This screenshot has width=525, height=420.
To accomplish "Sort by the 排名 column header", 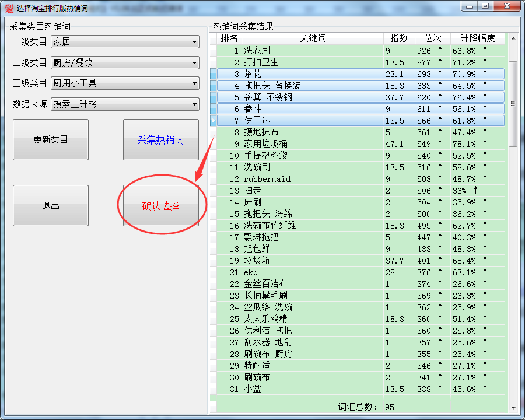I will (x=229, y=38).
